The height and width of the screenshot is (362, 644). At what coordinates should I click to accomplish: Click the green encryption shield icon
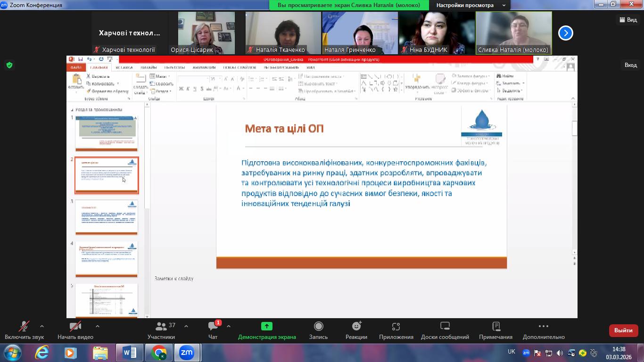9,65
